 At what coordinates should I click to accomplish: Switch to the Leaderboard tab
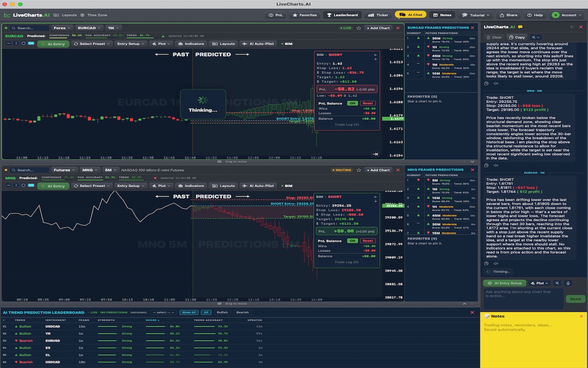[x=343, y=15]
